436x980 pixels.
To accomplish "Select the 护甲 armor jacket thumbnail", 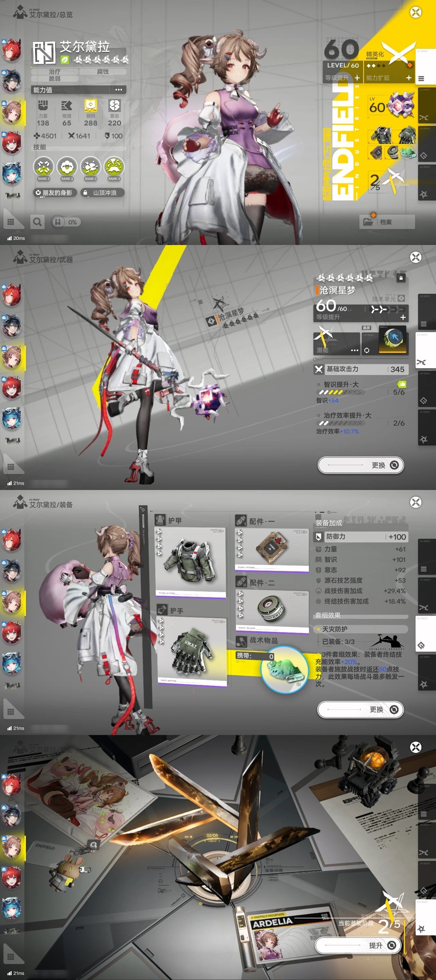I will (x=190, y=559).
